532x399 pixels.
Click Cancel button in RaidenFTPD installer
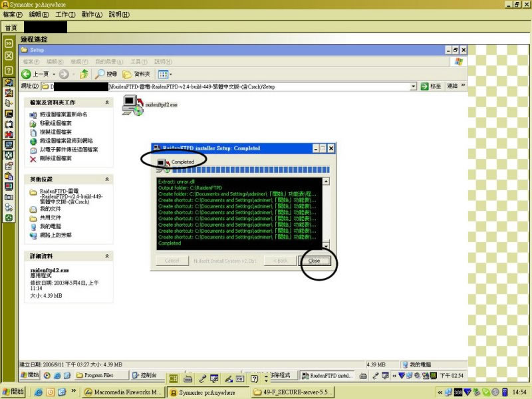coord(172,261)
